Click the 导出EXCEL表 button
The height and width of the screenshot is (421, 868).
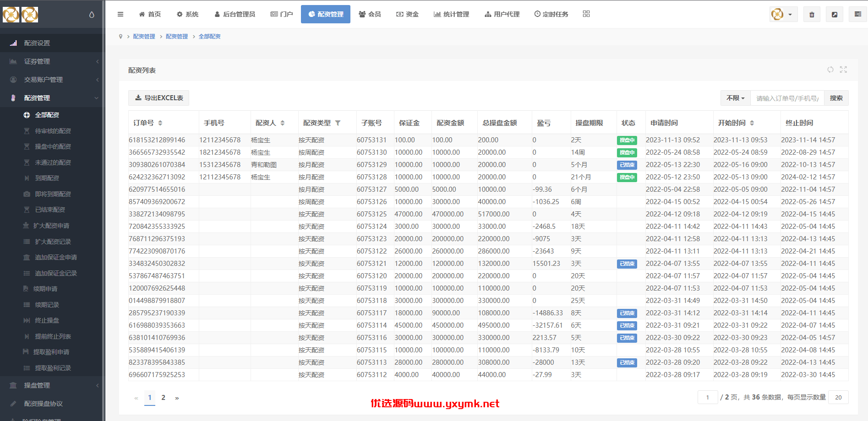click(x=159, y=98)
